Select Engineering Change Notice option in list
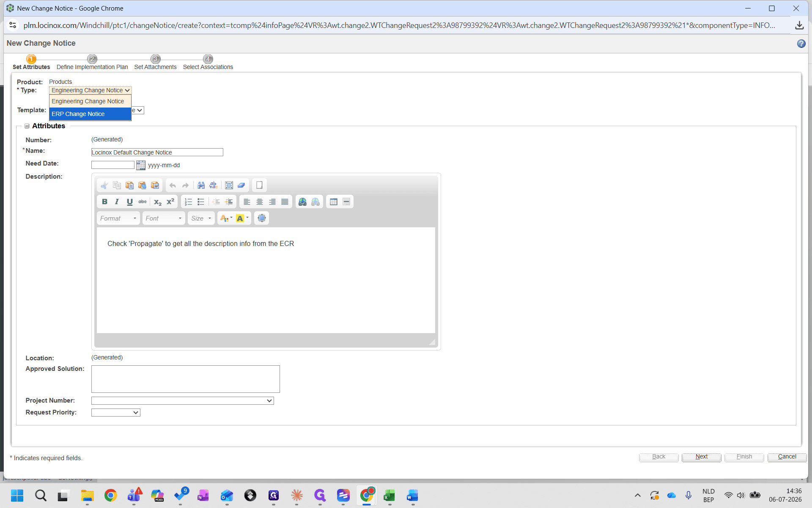Image resolution: width=812 pixels, height=508 pixels. (90, 101)
